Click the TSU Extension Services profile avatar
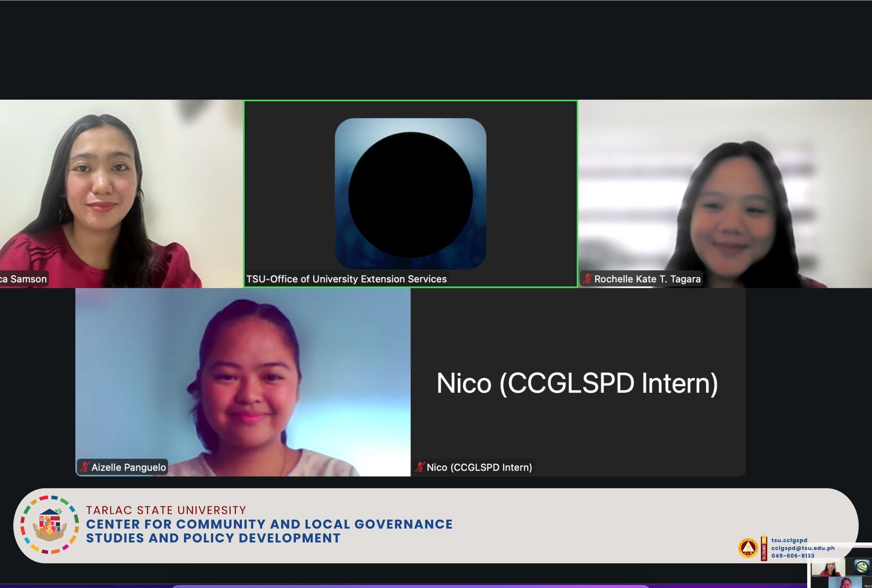This screenshot has width=872, height=588. point(410,194)
